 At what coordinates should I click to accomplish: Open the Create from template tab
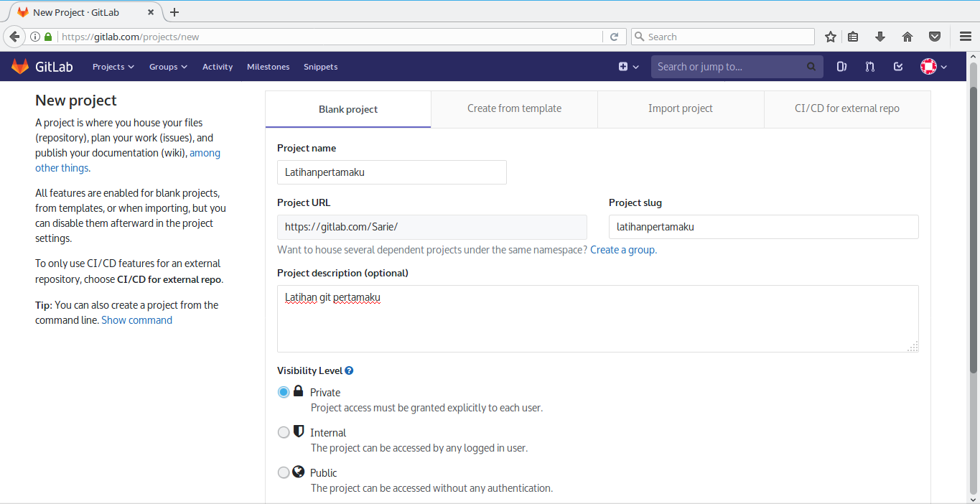[x=514, y=108]
